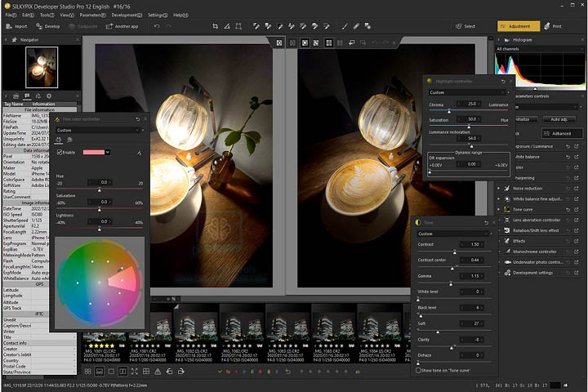Toggle Enable checkbox in Fine color controller
This screenshot has width=588, height=392.
(x=60, y=152)
